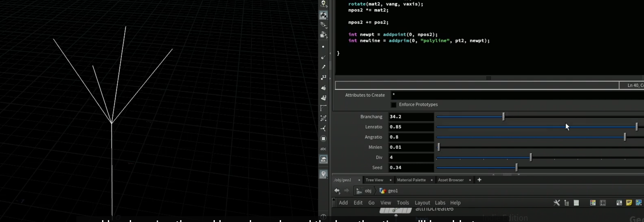Click the Branchang slider handle
The width and height of the screenshot is (644, 222).
[x=503, y=117]
